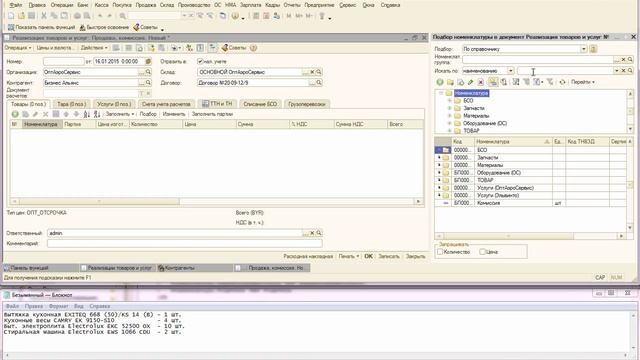Click the 'Расходная накладная' button
The width and height of the screenshot is (640, 360).
click(308, 256)
